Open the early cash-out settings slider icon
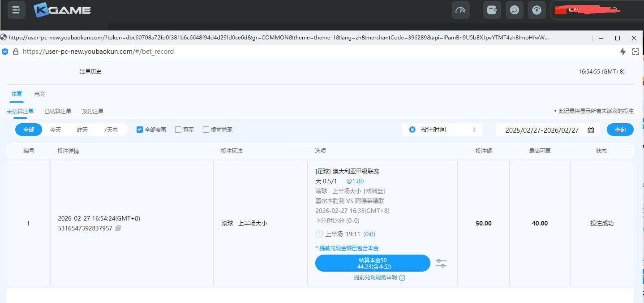This screenshot has height=303, width=644. 441,264
